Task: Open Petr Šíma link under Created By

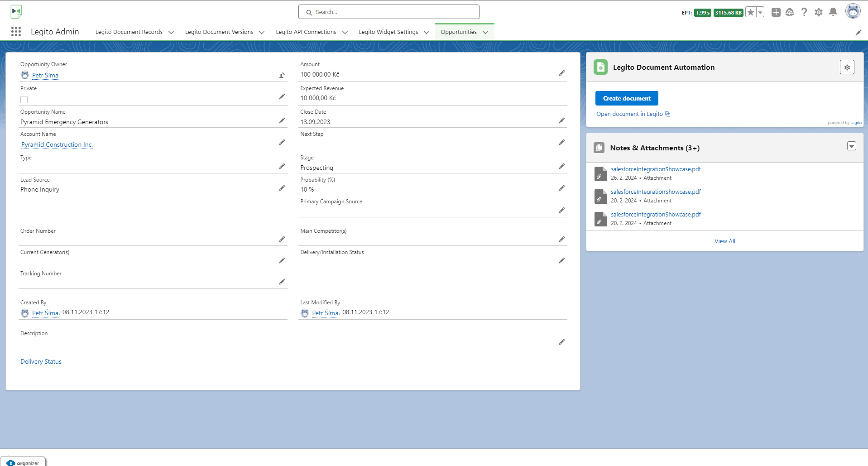Action: pyautogui.click(x=45, y=313)
